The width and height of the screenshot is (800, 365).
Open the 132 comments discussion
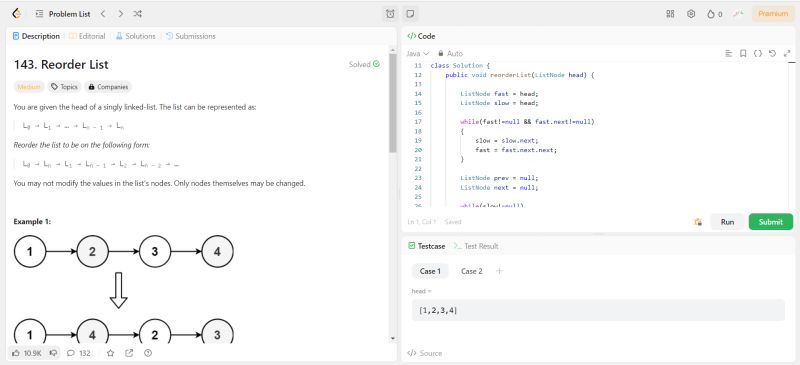pos(79,353)
